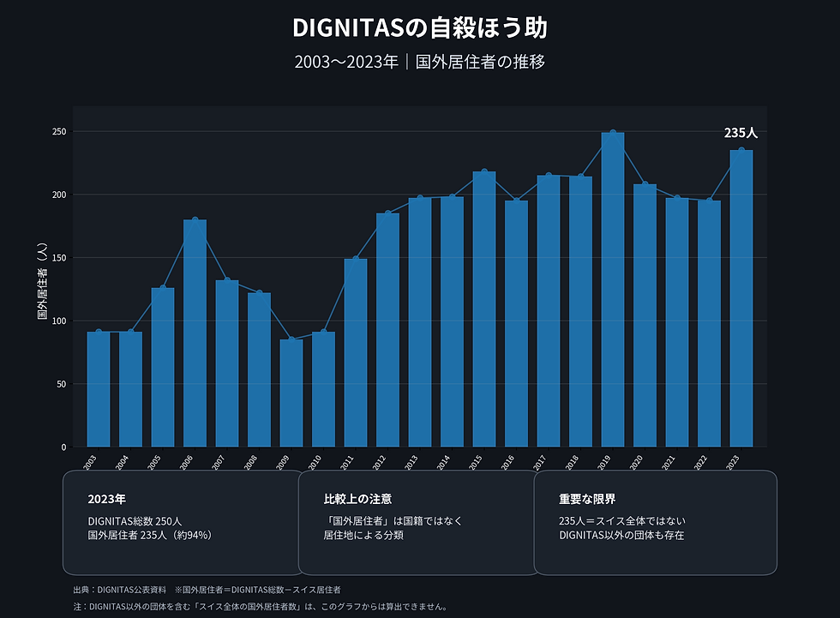The width and height of the screenshot is (840, 618).
Task: Click the text "「国外居住者」は国籍ではなく"
Action: 393,521
